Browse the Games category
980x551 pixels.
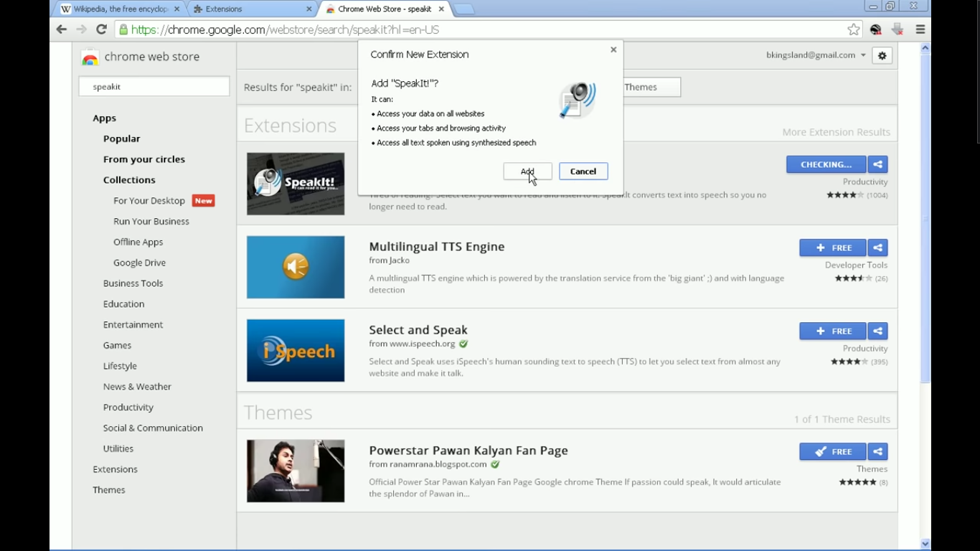click(117, 346)
